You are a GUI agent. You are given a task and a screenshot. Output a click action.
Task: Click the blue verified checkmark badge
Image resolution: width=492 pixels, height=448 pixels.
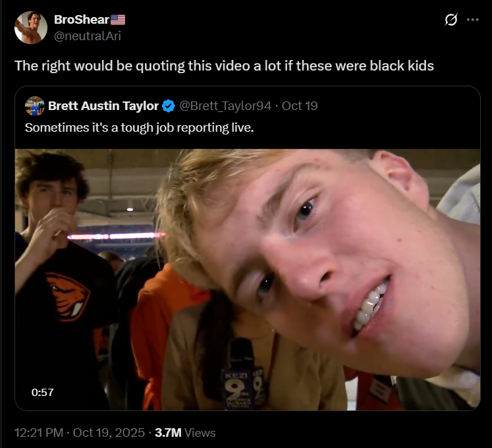(x=169, y=106)
